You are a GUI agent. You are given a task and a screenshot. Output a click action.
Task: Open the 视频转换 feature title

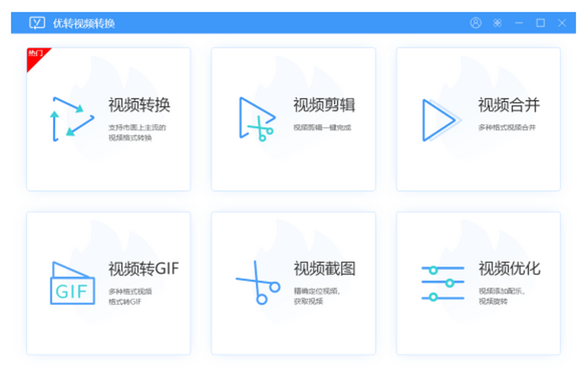pos(139,105)
